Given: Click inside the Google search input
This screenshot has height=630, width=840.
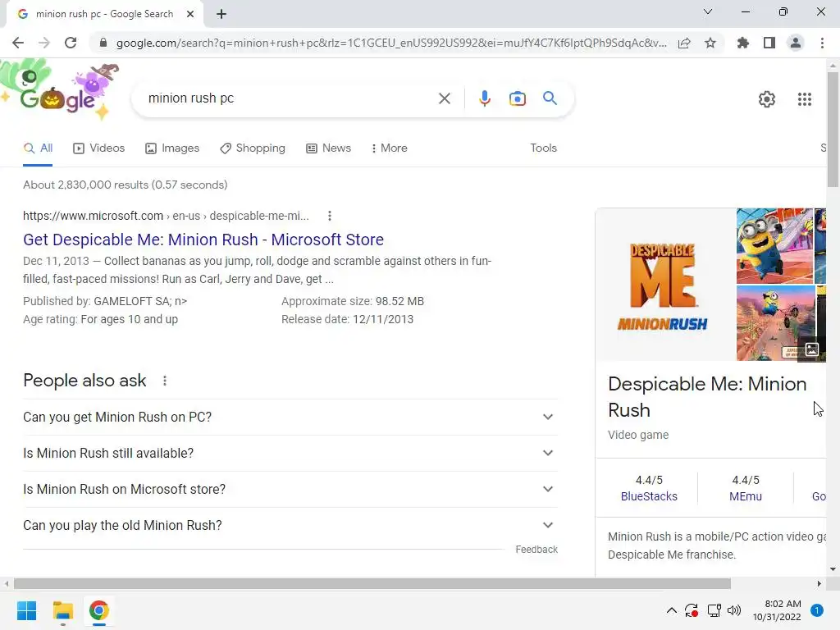Looking at the screenshot, I should (x=290, y=98).
